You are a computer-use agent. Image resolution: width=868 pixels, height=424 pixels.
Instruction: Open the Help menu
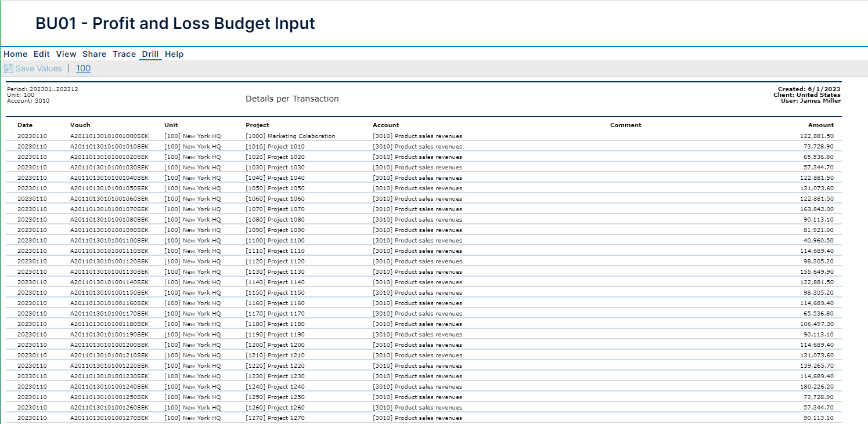(174, 53)
